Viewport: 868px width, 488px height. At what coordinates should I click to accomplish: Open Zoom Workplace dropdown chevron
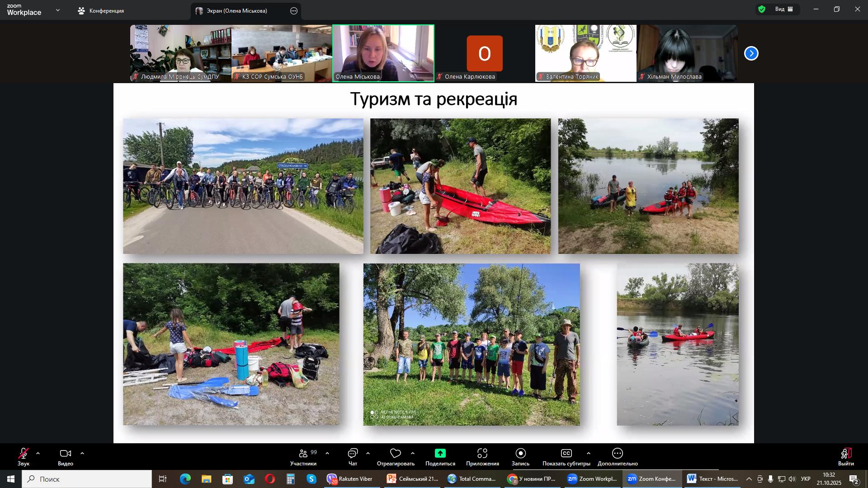57,10
